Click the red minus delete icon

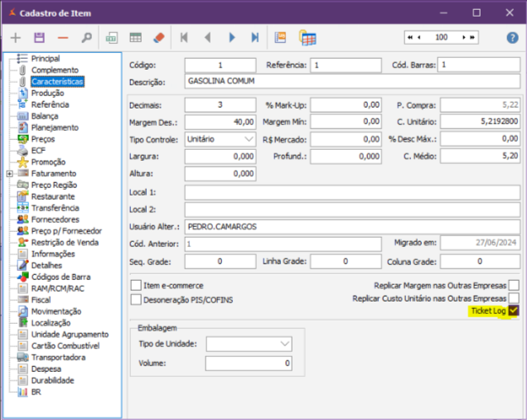[x=63, y=37]
